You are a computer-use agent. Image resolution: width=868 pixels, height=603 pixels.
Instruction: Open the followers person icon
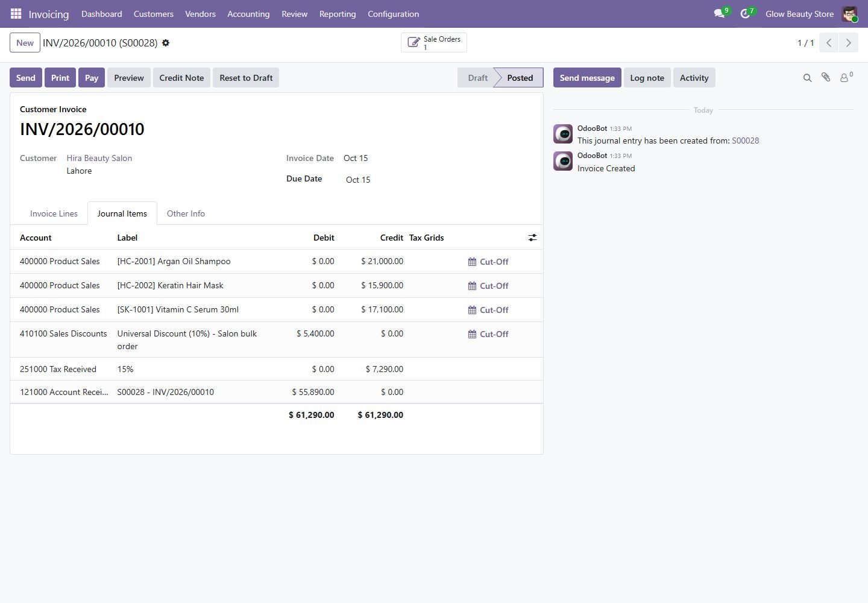tap(846, 77)
